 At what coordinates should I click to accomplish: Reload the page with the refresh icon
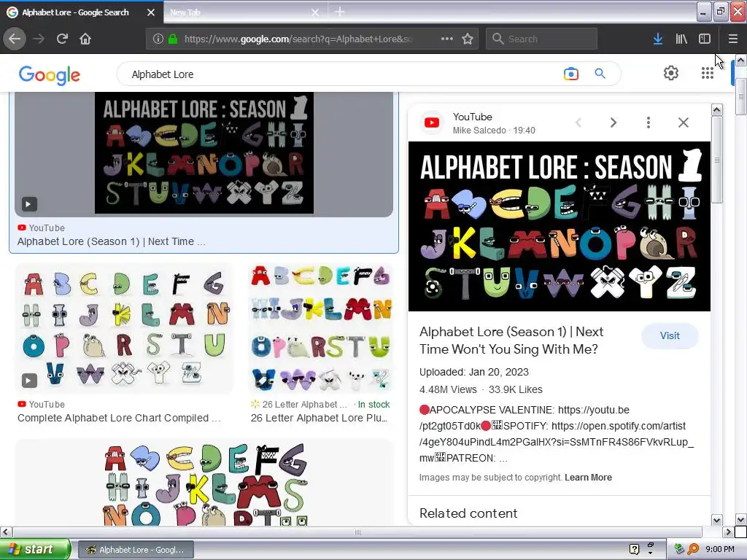(x=62, y=39)
